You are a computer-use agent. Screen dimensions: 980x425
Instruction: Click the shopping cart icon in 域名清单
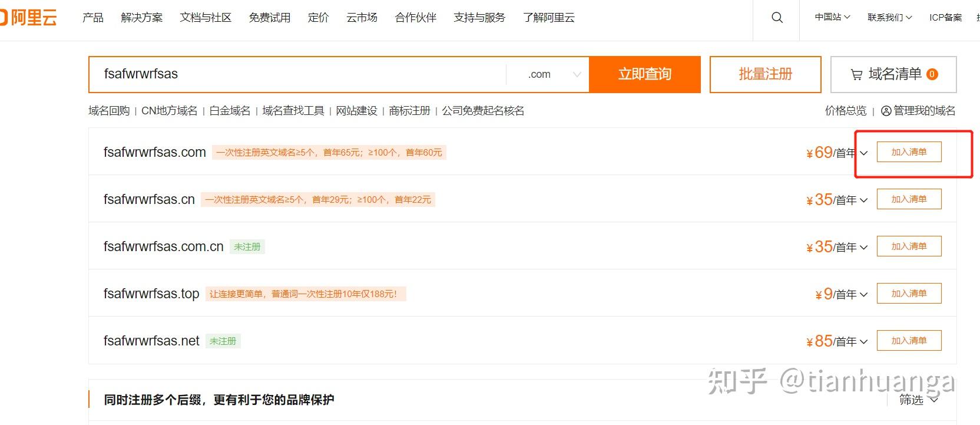[x=856, y=75]
